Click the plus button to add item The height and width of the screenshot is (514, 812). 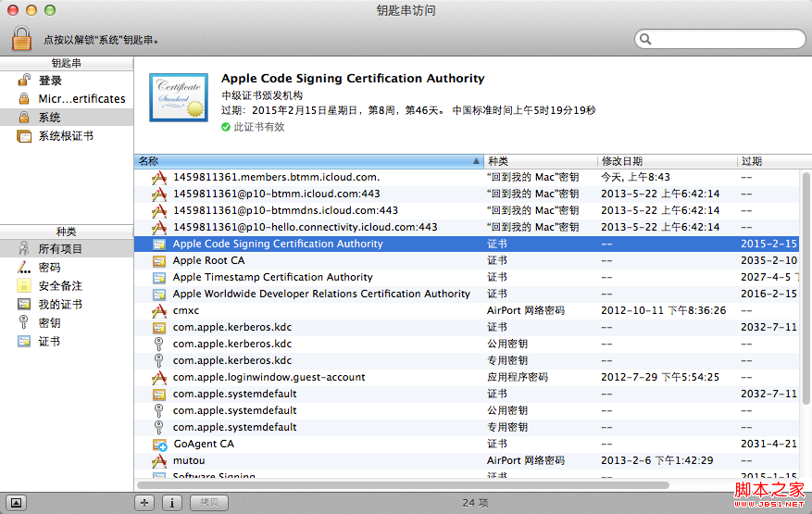tap(144, 503)
